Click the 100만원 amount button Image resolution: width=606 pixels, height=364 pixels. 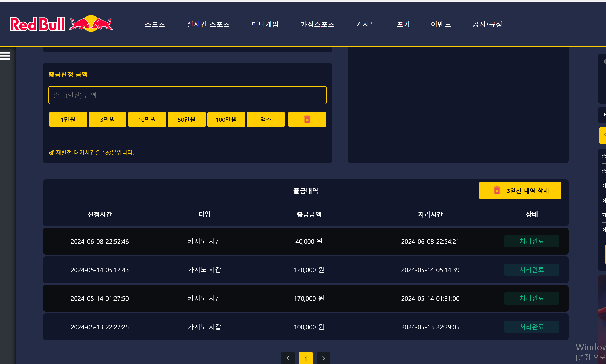click(x=226, y=119)
